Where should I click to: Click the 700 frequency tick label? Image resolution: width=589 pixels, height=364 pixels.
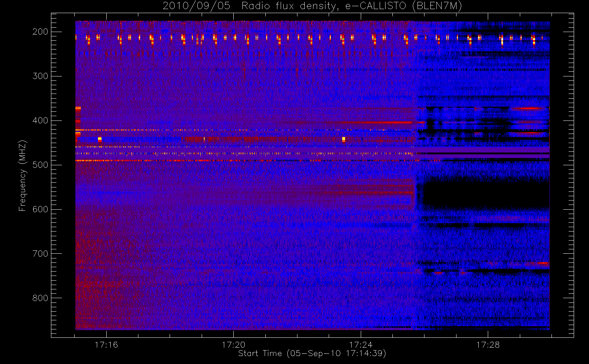pyautogui.click(x=40, y=254)
